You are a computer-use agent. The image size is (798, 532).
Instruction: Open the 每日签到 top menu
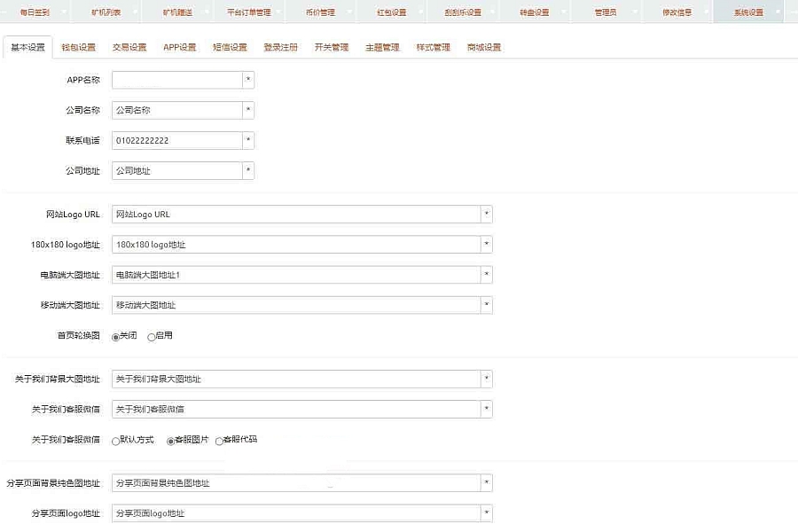35,12
